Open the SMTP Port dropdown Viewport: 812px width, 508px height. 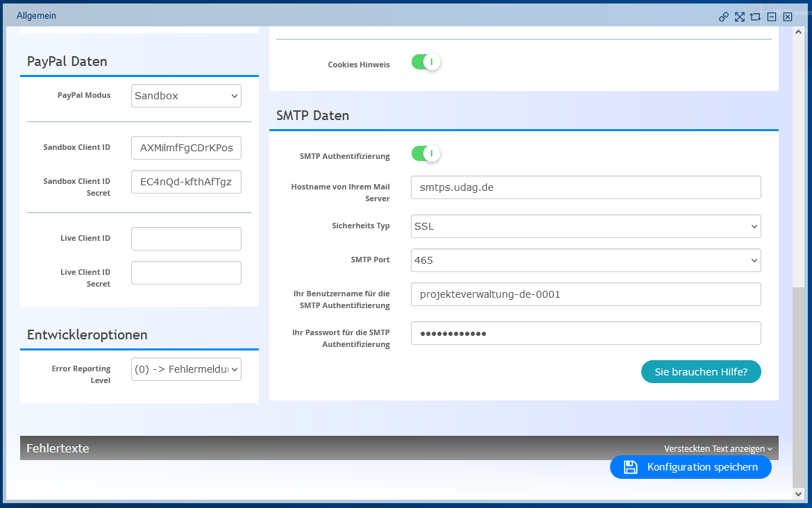586,260
